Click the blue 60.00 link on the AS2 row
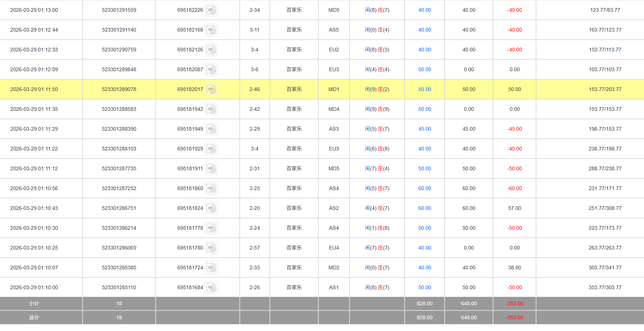Screen dimensions: 644x331 (x=424, y=208)
